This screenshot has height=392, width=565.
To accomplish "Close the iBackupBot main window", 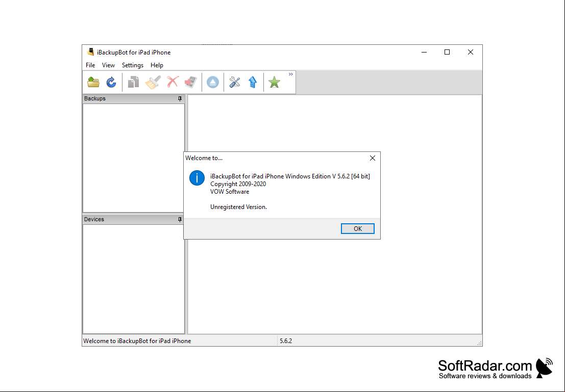I will (471, 52).
